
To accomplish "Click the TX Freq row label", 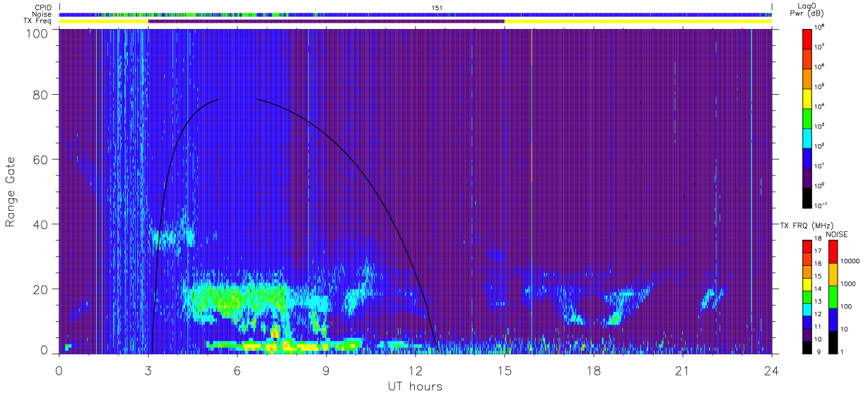I will 37,21.
